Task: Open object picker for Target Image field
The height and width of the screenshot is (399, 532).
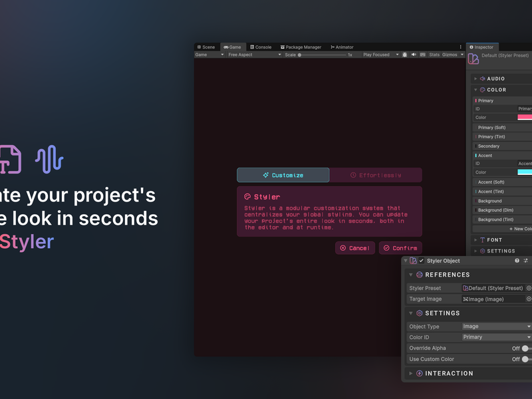Action: [x=529, y=299]
